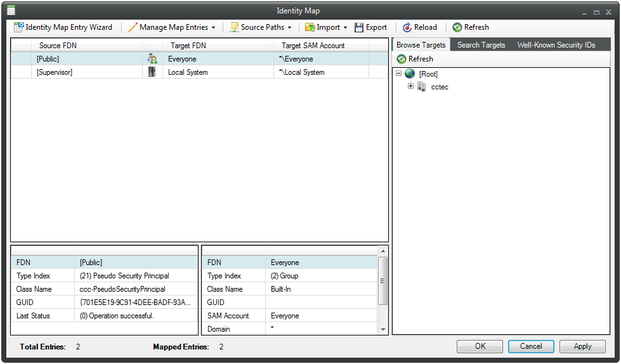The width and height of the screenshot is (621, 364).
Task: Click the Cancel button
Action: point(531,346)
